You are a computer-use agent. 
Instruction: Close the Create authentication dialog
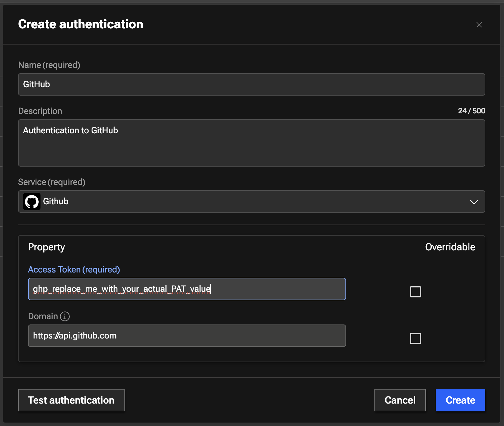click(479, 25)
